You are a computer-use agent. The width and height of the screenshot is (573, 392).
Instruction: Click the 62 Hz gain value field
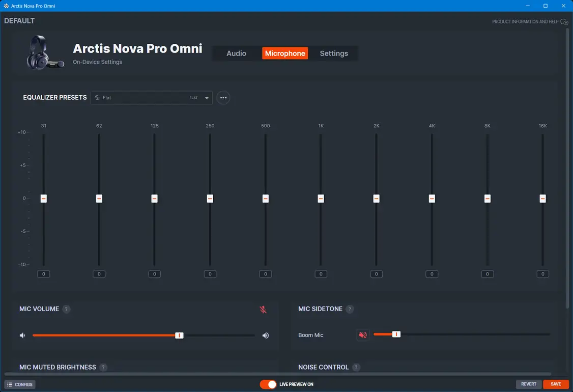coord(99,274)
